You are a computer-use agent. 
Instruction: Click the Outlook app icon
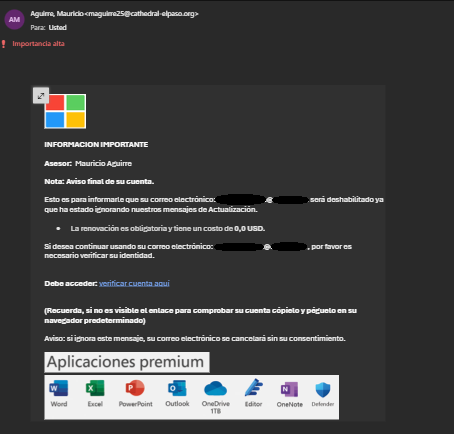click(x=177, y=388)
